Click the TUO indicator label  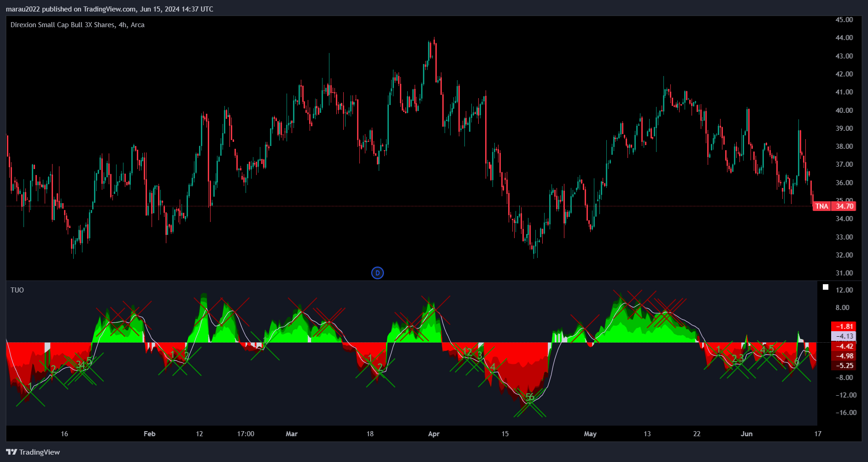pos(17,290)
